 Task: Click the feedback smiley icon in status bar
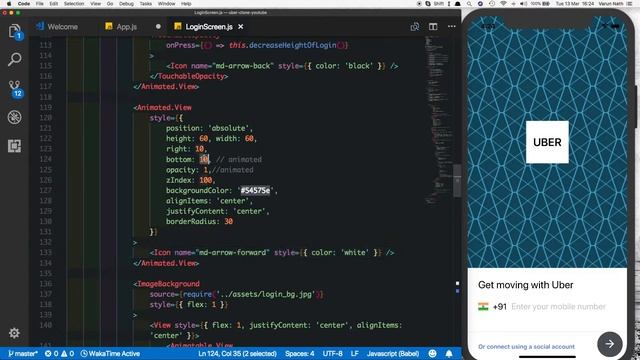[x=432, y=353]
